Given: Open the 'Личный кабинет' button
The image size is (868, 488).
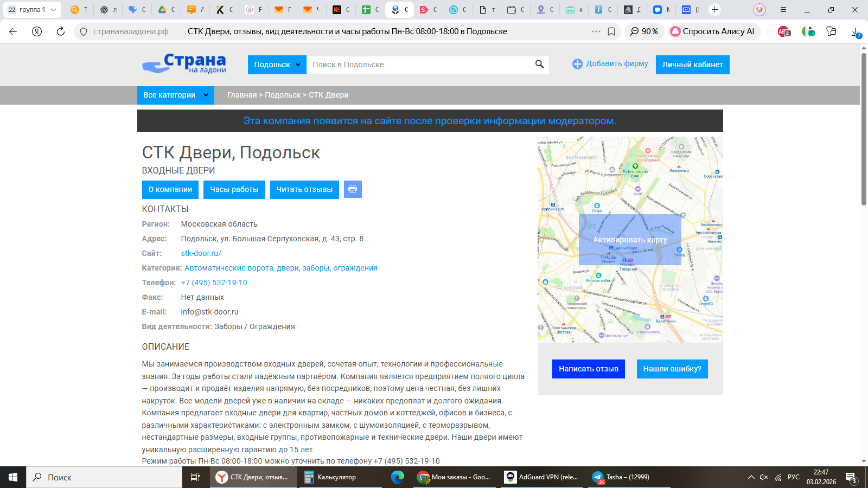Looking at the screenshot, I should (x=692, y=65).
